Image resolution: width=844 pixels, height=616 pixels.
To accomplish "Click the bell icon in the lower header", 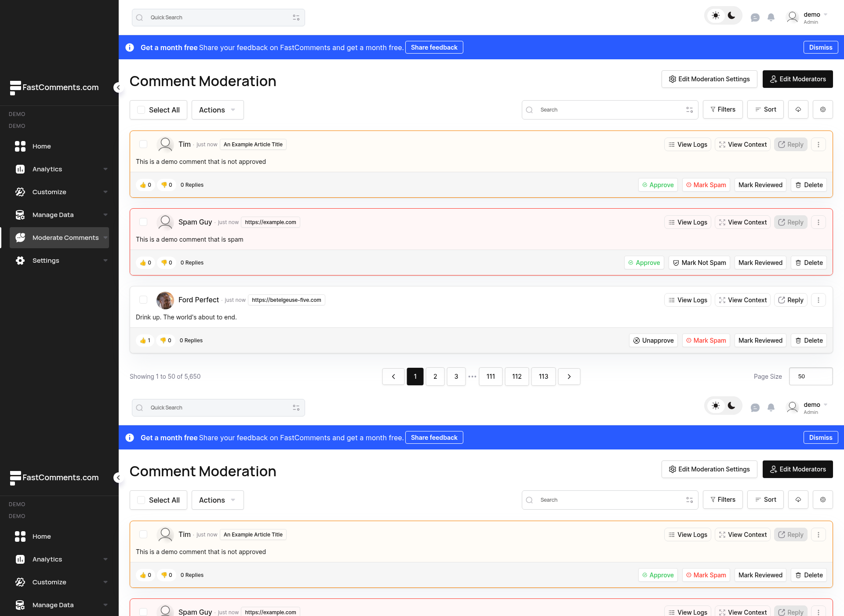I will point(771,408).
